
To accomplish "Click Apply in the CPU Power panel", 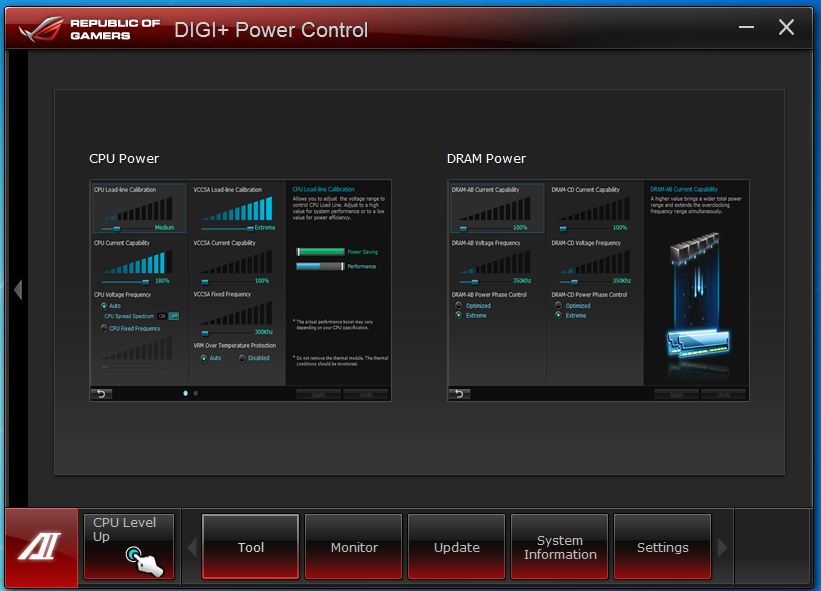I will coord(318,394).
